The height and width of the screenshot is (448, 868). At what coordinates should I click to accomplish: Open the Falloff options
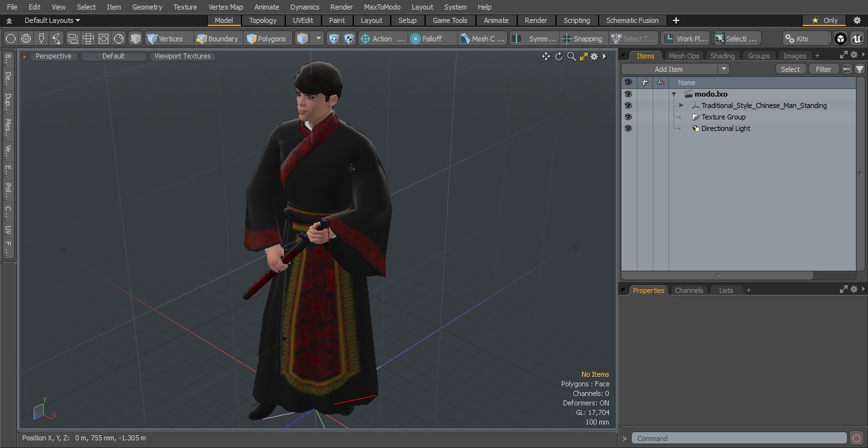click(x=432, y=39)
